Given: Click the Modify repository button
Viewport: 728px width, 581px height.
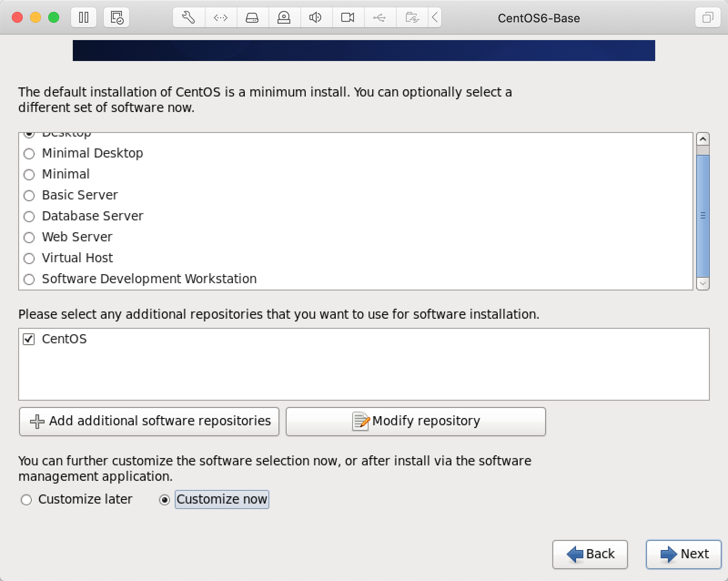Looking at the screenshot, I should click(415, 421).
